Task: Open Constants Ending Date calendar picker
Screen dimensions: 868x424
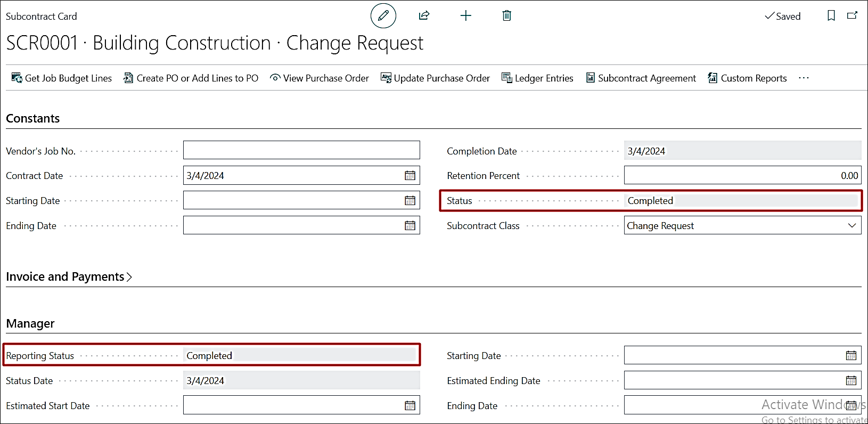Action: click(x=410, y=225)
